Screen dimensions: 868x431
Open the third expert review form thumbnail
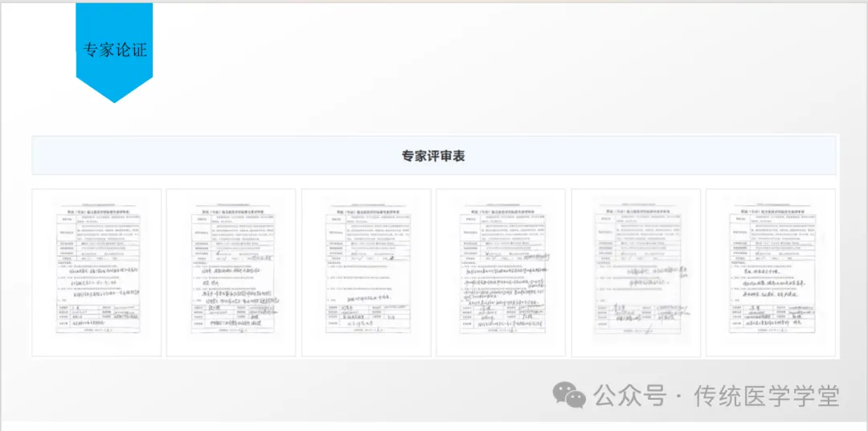click(366, 273)
